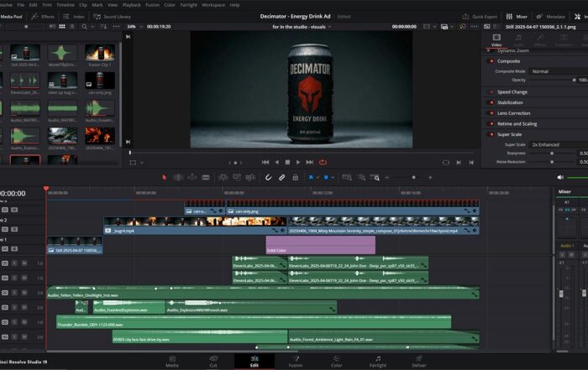Image resolution: width=588 pixels, height=370 pixels.
Task: Play the timeline in reverse
Action: click(x=276, y=162)
